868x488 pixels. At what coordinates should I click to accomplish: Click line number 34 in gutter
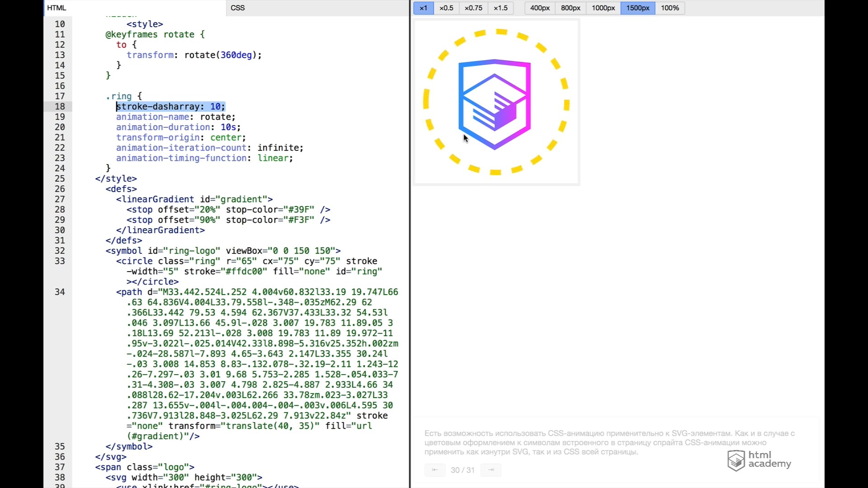click(x=60, y=292)
